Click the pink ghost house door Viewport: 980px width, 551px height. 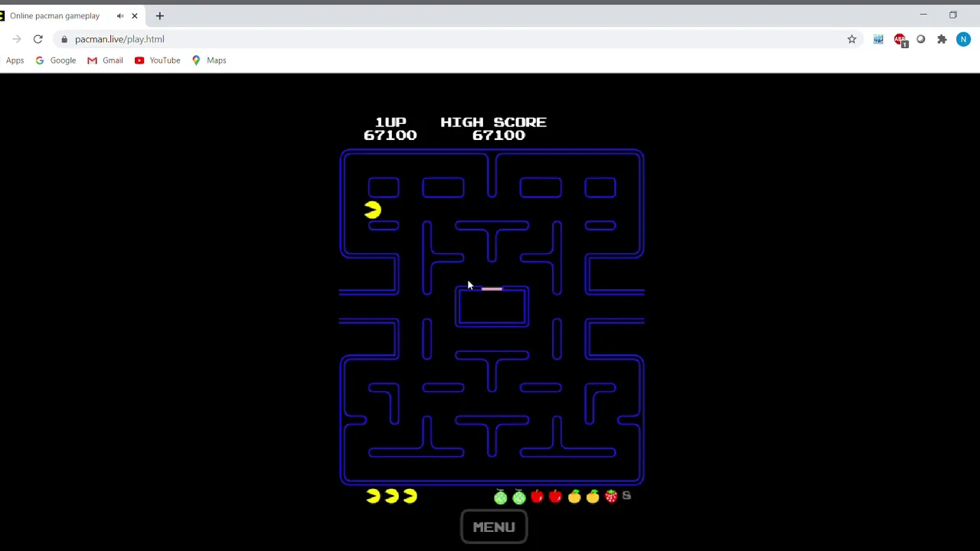click(x=492, y=289)
